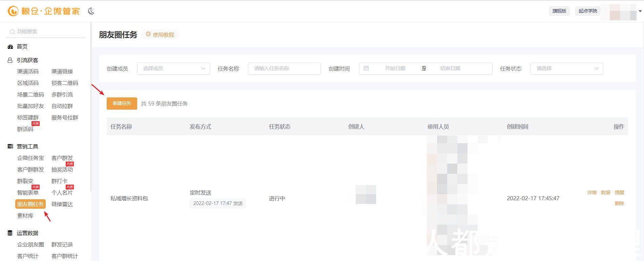Select the 结束日期 end date field
The image size is (644, 261).
tap(450, 69)
